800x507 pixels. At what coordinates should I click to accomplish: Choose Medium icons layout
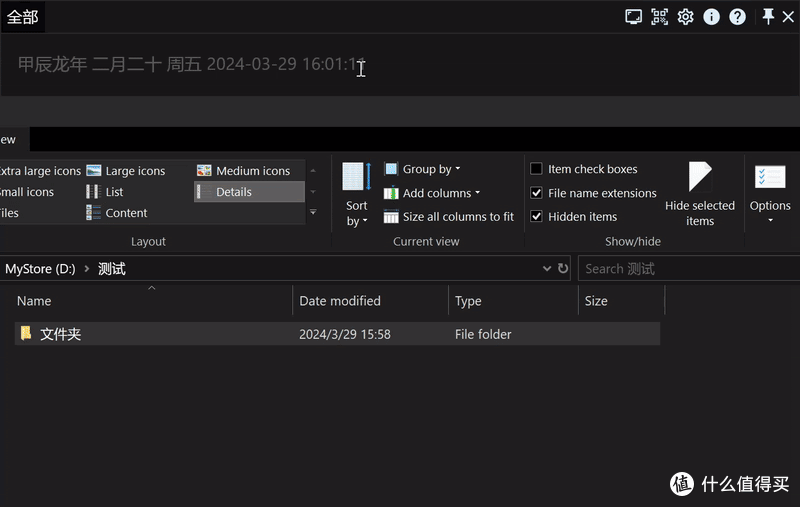click(x=244, y=171)
